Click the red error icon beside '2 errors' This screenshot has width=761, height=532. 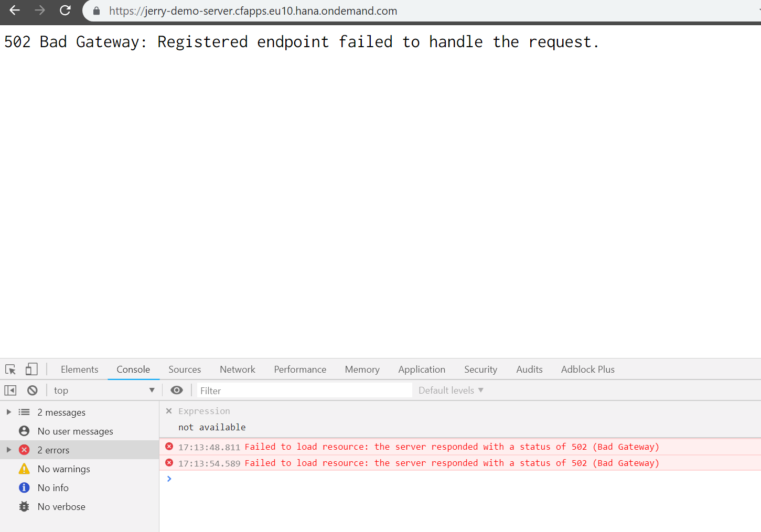click(x=24, y=450)
